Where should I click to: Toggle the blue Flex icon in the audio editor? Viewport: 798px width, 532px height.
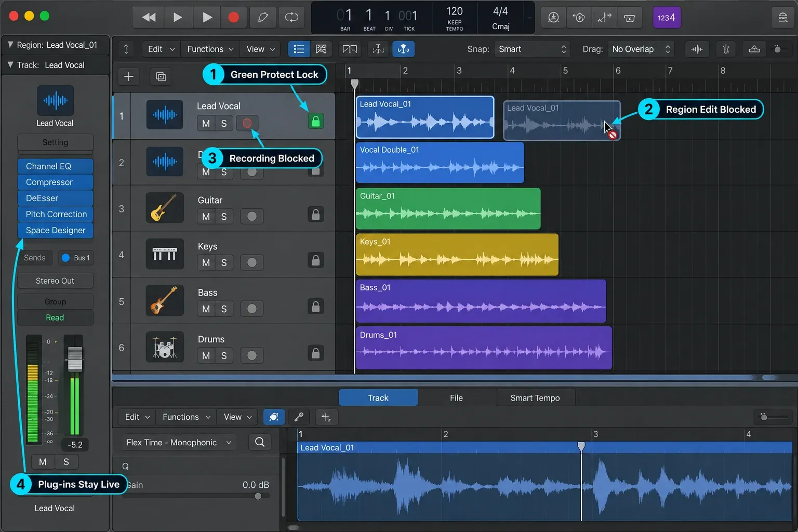pos(274,417)
